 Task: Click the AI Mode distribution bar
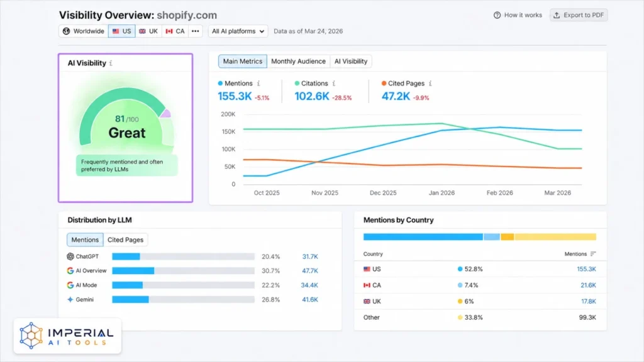[183, 285]
